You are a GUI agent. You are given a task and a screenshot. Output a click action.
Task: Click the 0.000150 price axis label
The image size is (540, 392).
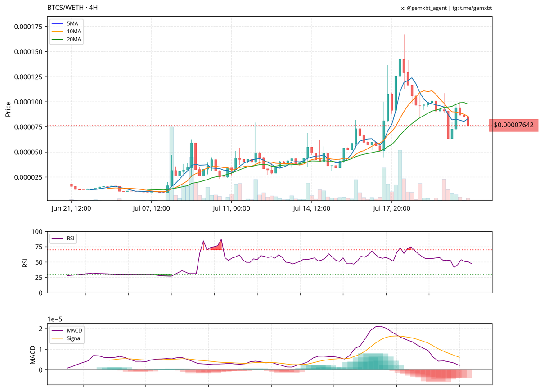tap(28, 52)
